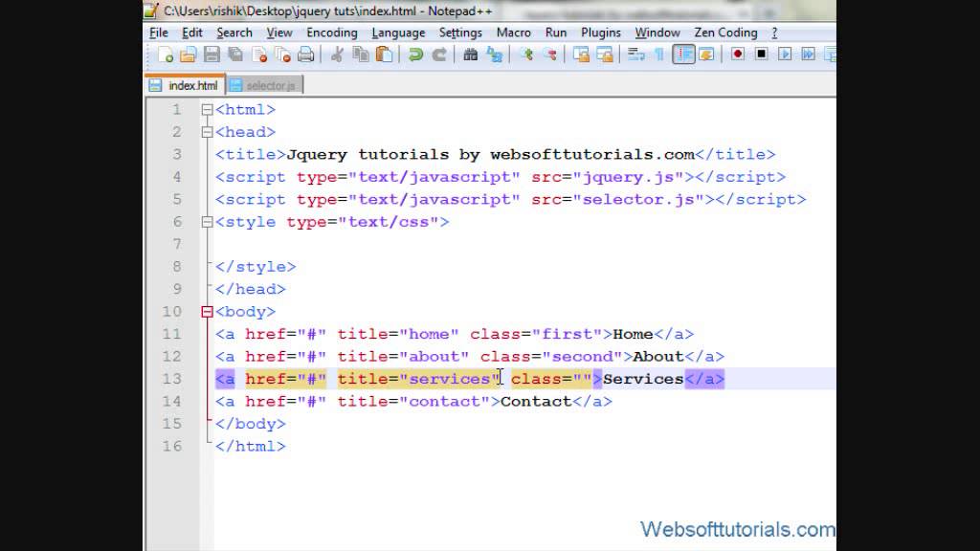Click the Open file folder icon

(x=189, y=55)
